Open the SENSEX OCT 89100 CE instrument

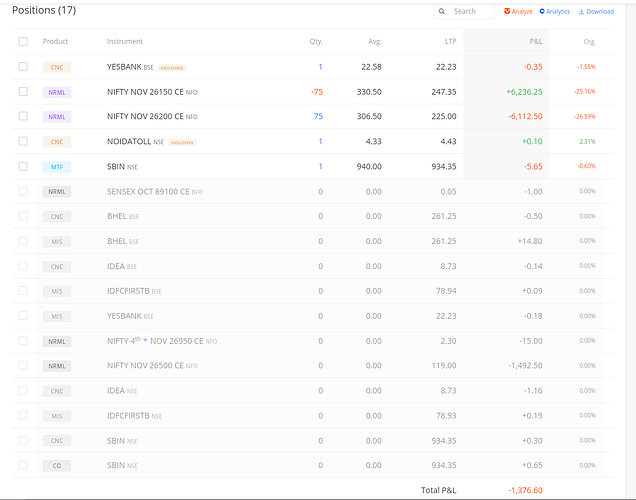147,191
